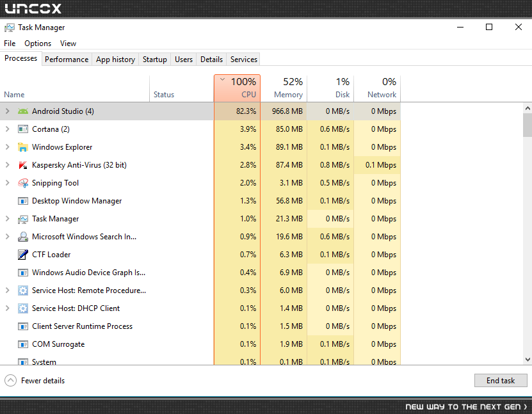Viewport: 532px width, 414px height.
Task: Switch to the Performance tab
Action: [x=67, y=60]
